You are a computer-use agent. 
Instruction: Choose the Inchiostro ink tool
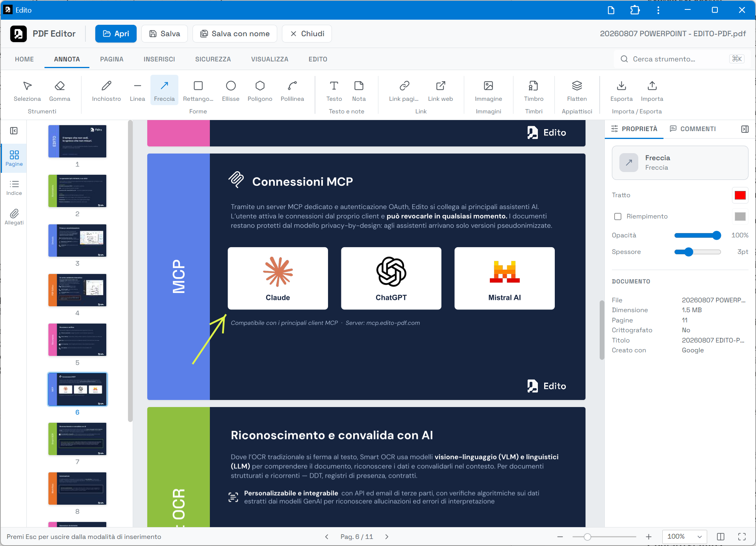pyautogui.click(x=106, y=91)
